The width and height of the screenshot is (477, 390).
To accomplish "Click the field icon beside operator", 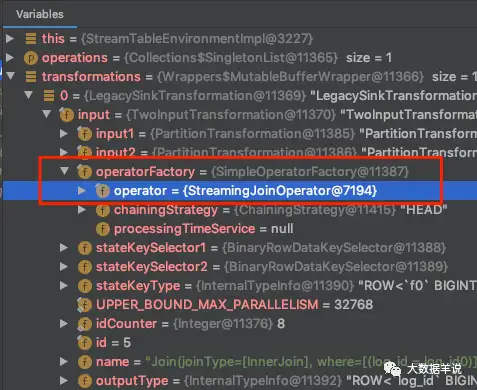I will (102, 191).
